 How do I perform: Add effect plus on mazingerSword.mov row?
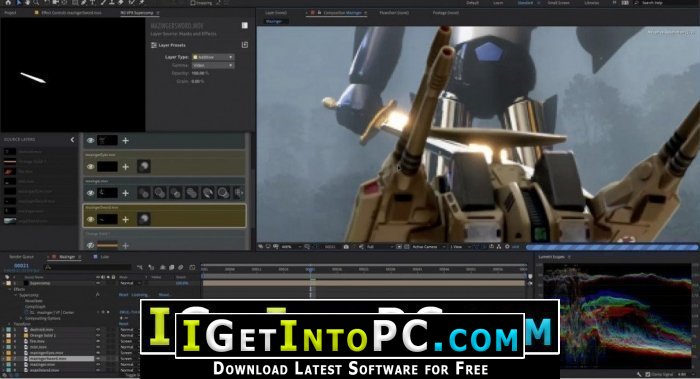(x=125, y=219)
